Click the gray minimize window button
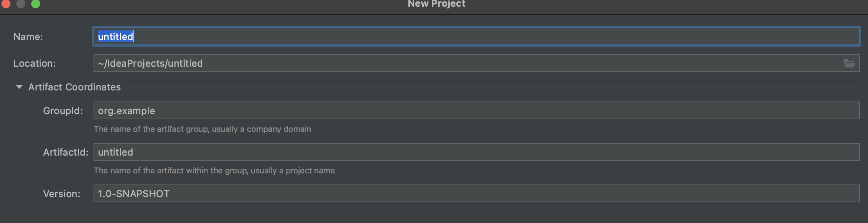This screenshot has width=868, height=223. coord(21,4)
